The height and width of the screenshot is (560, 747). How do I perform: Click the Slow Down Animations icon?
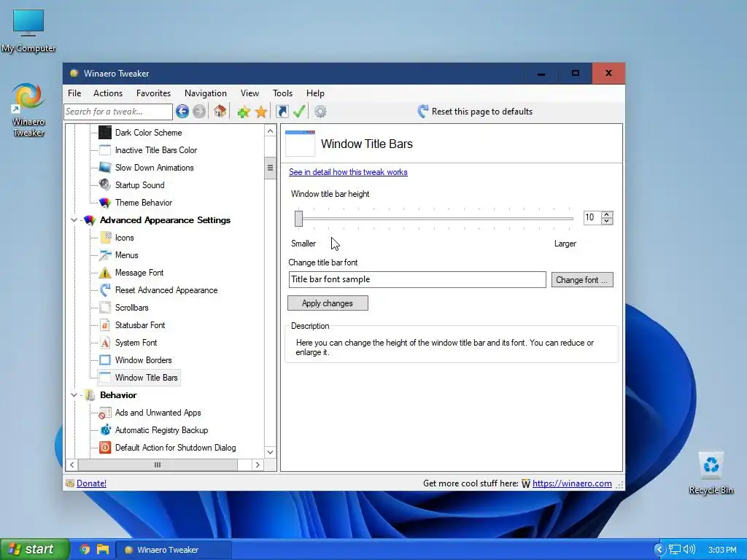tap(105, 168)
